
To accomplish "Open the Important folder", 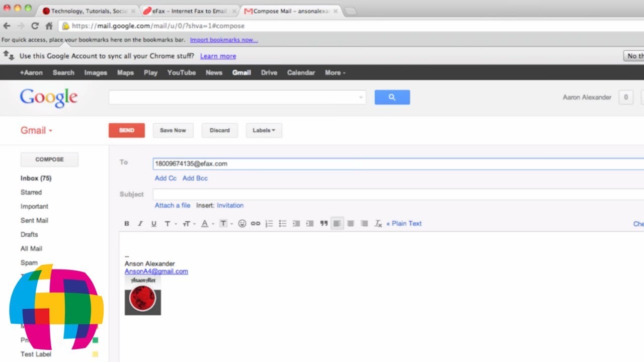I will point(34,207).
